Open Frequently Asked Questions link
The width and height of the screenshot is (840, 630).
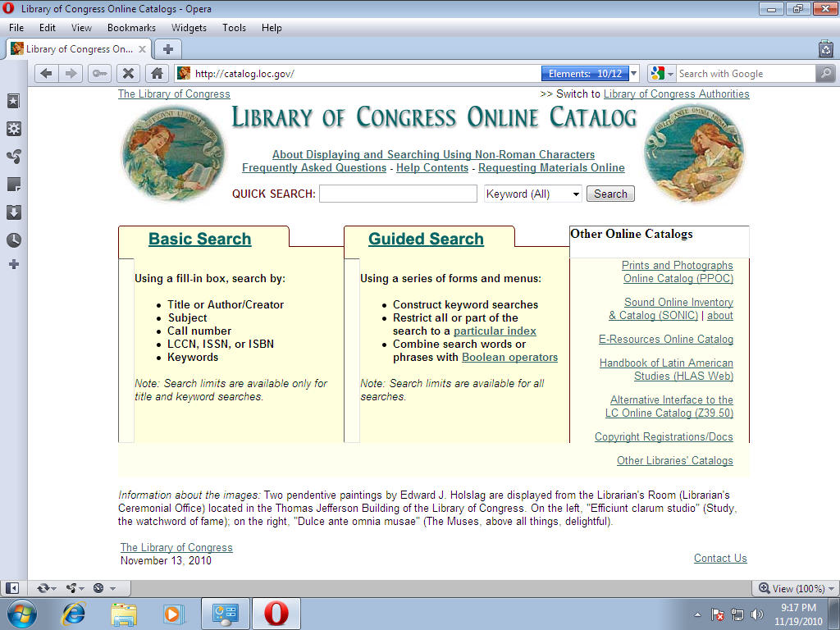[314, 167]
